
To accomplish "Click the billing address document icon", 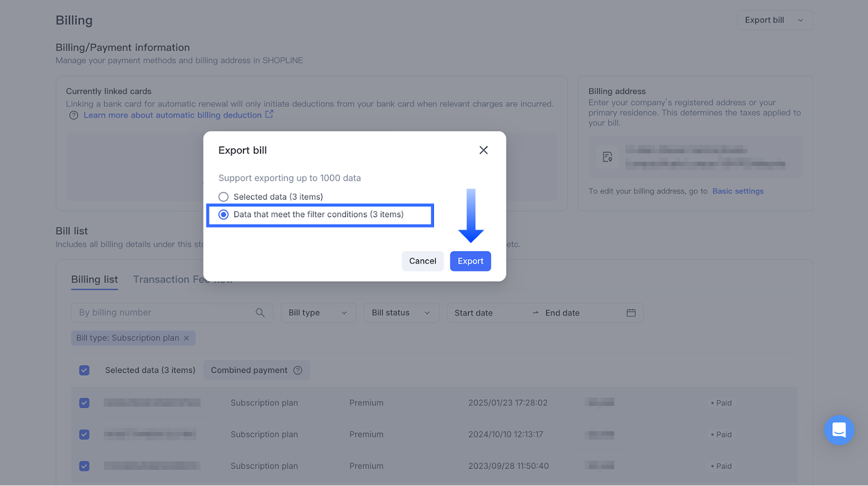I will click(x=608, y=157).
